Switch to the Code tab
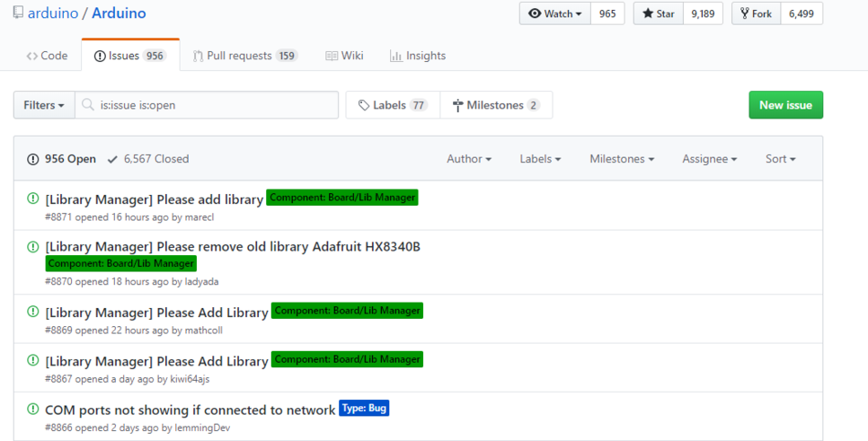Viewport: 868px width, 441px height. coord(47,56)
